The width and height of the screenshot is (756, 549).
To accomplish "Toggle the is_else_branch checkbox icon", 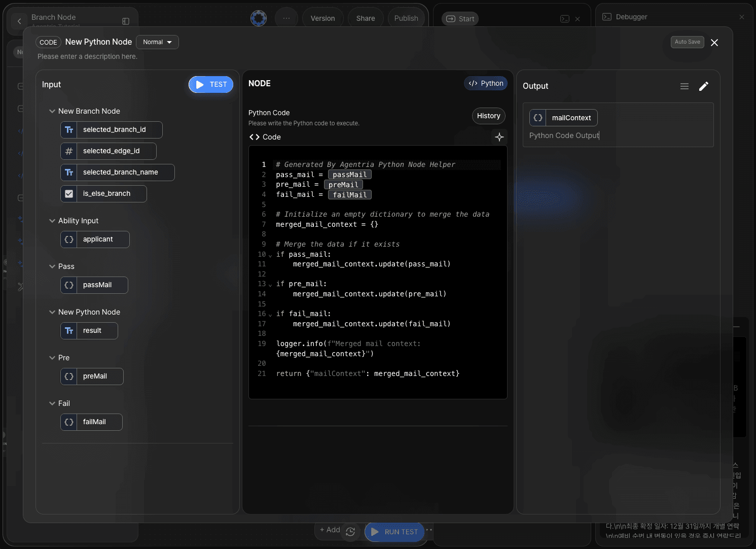I will tap(69, 194).
